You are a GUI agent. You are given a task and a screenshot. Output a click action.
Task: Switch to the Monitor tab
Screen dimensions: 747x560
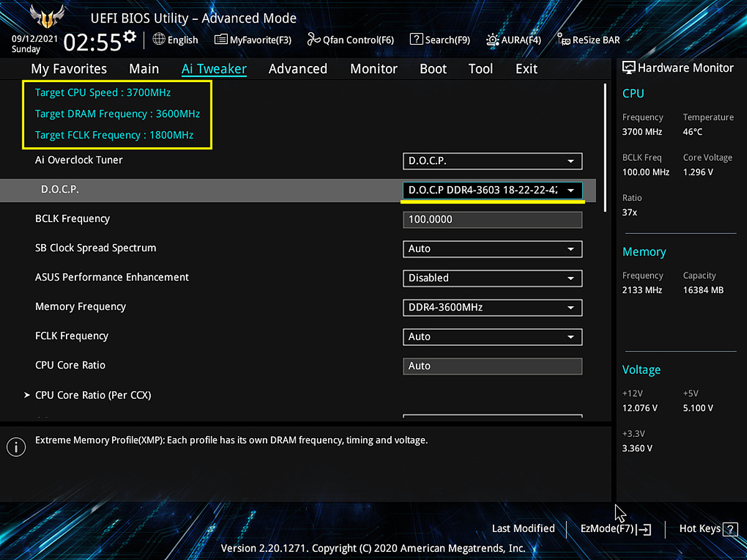(374, 69)
